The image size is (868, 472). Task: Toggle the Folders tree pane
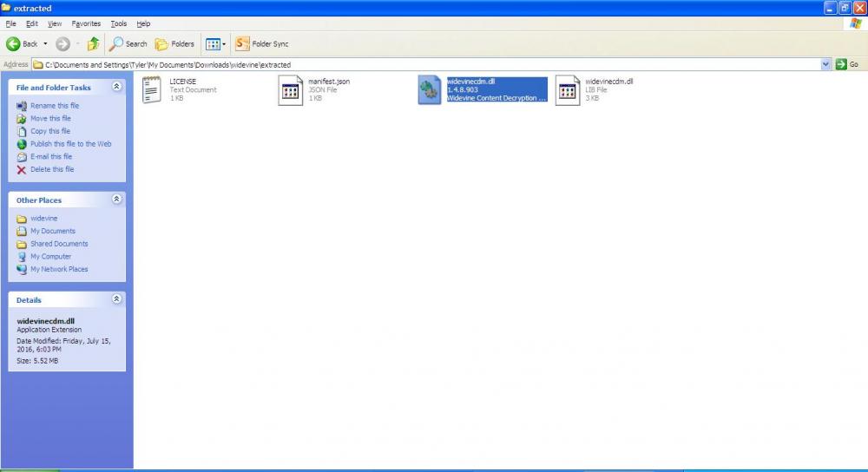(x=174, y=43)
